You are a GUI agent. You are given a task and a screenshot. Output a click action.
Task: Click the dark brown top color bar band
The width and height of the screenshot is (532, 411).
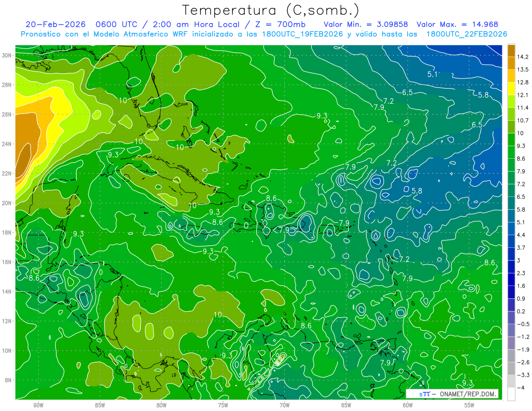click(x=511, y=50)
